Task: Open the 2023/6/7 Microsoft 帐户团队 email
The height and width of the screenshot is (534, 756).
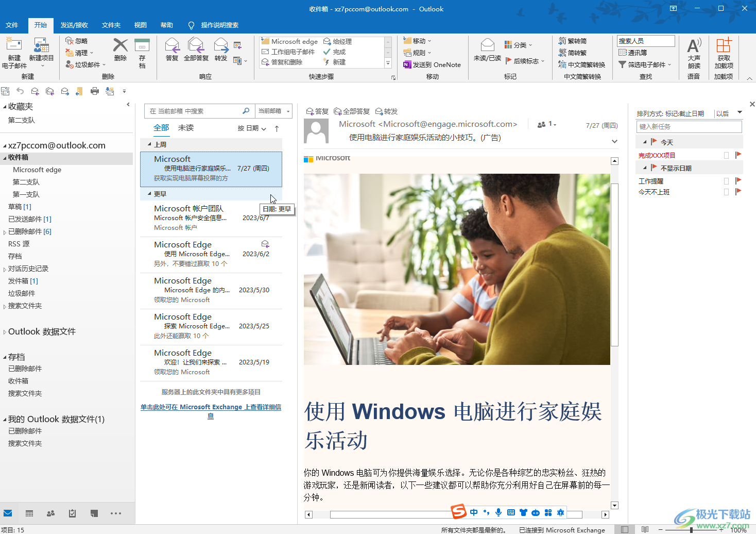Action: pos(211,218)
